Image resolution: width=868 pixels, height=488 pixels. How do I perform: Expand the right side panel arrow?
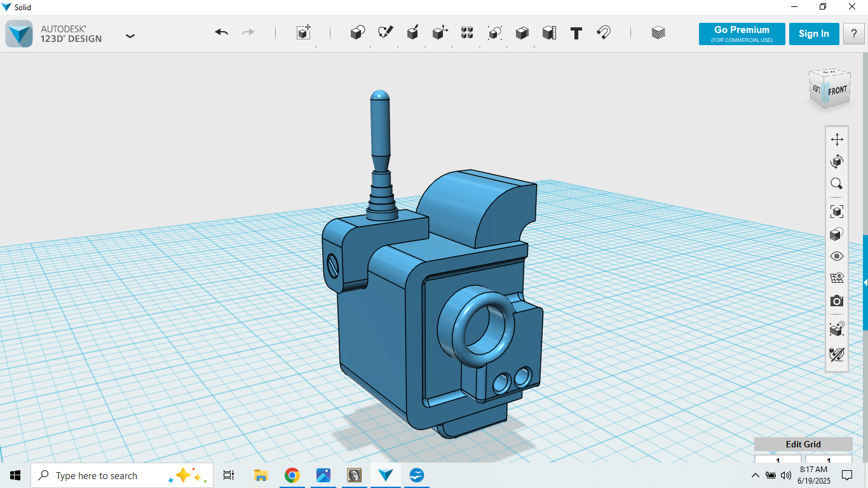point(865,282)
